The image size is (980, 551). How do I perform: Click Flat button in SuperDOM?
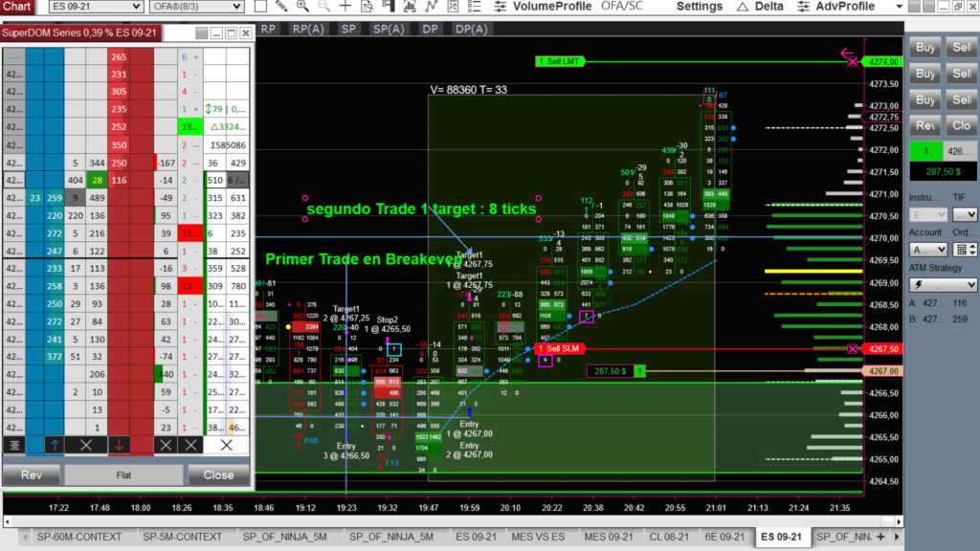[x=123, y=474]
